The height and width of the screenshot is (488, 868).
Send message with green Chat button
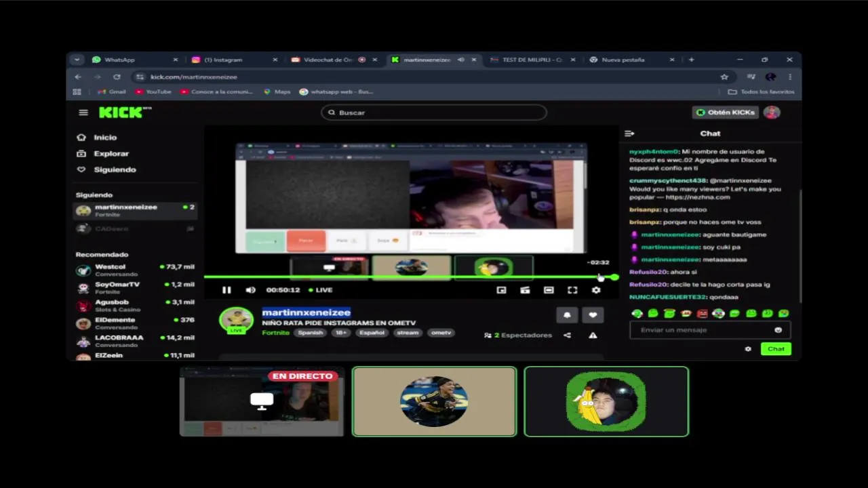pyautogui.click(x=776, y=349)
